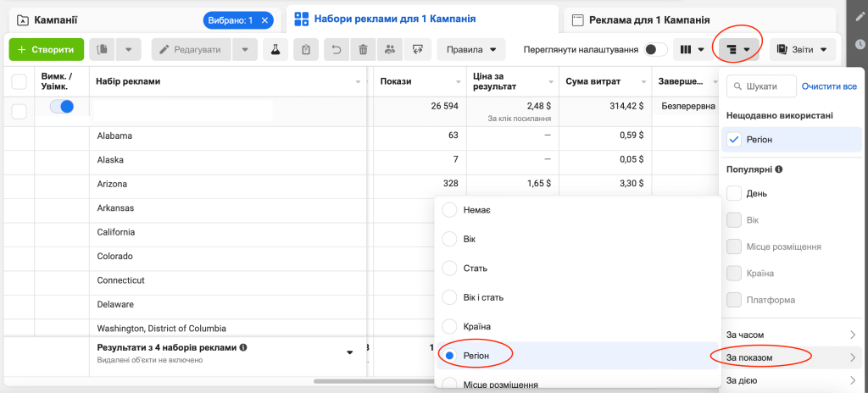This screenshot has height=393, width=868.
Task: Expand the За часом submenu
Action: coord(792,335)
